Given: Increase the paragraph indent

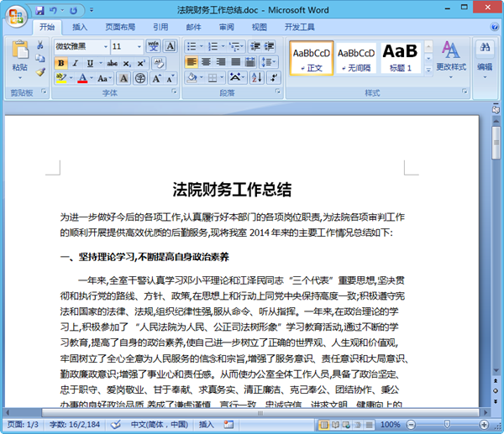Looking at the screenshot, I should 270,46.
